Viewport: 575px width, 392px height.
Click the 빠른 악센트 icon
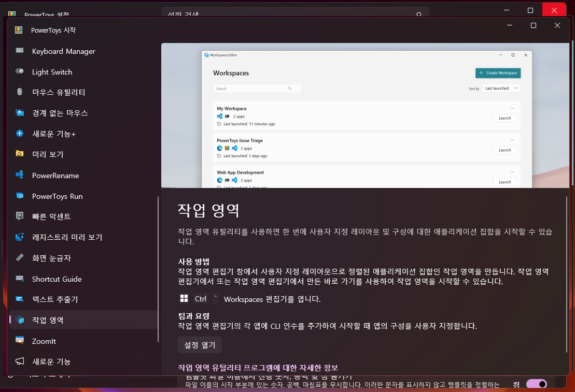[20, 216]
